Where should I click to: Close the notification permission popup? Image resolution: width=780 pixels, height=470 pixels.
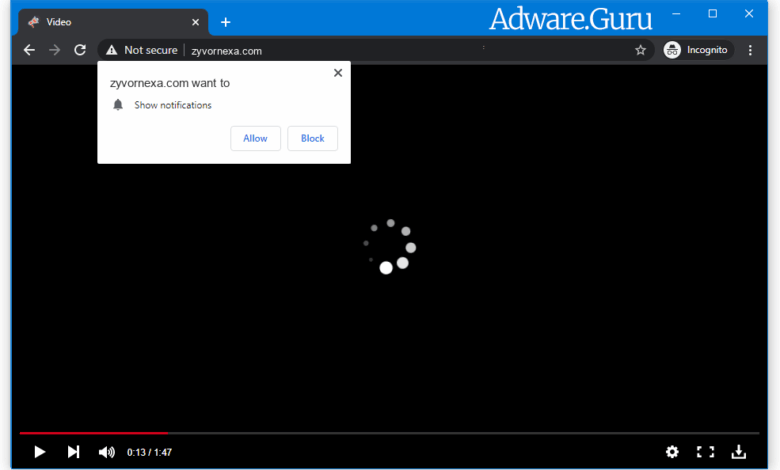338,73
